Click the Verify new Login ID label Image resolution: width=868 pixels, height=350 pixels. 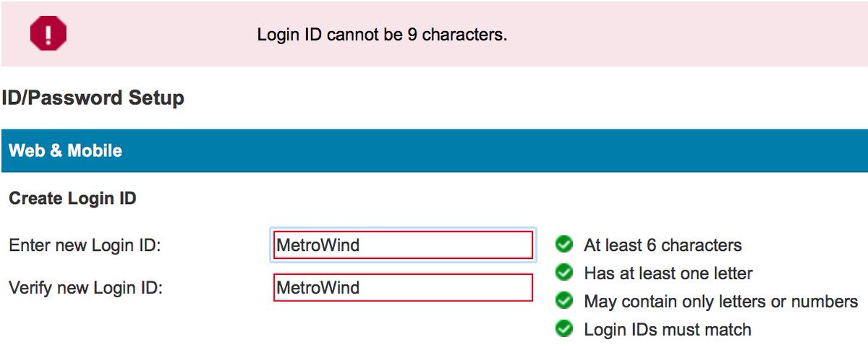click(x=85, y=287)
